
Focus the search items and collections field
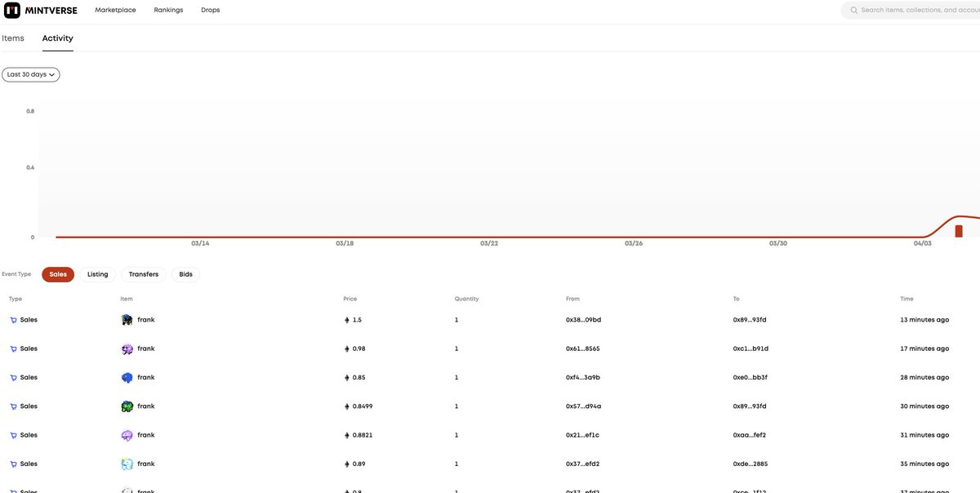[x=911, y=11]
